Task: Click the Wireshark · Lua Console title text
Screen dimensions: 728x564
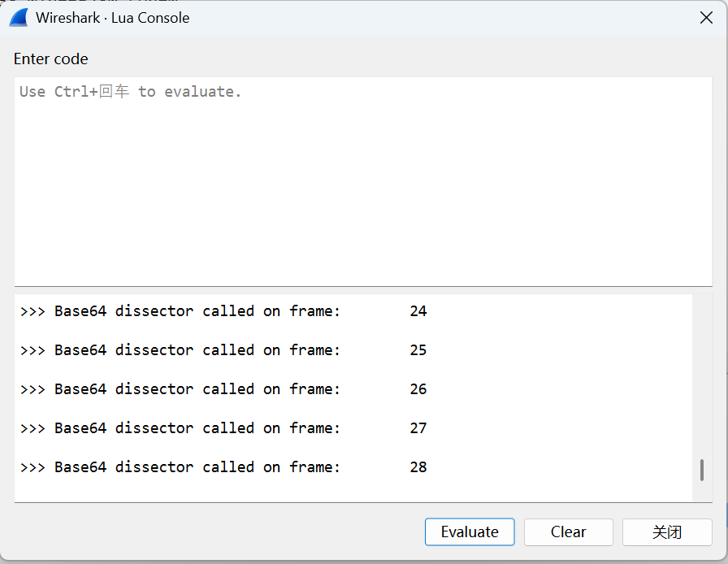Action: pyautogui.click(x=113, y=18)
